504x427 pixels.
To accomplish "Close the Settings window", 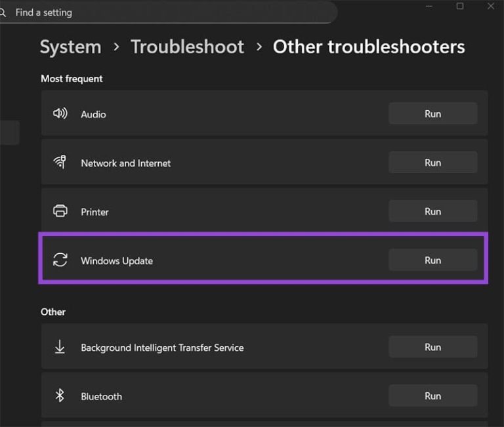I will click(x=491, y=6).
